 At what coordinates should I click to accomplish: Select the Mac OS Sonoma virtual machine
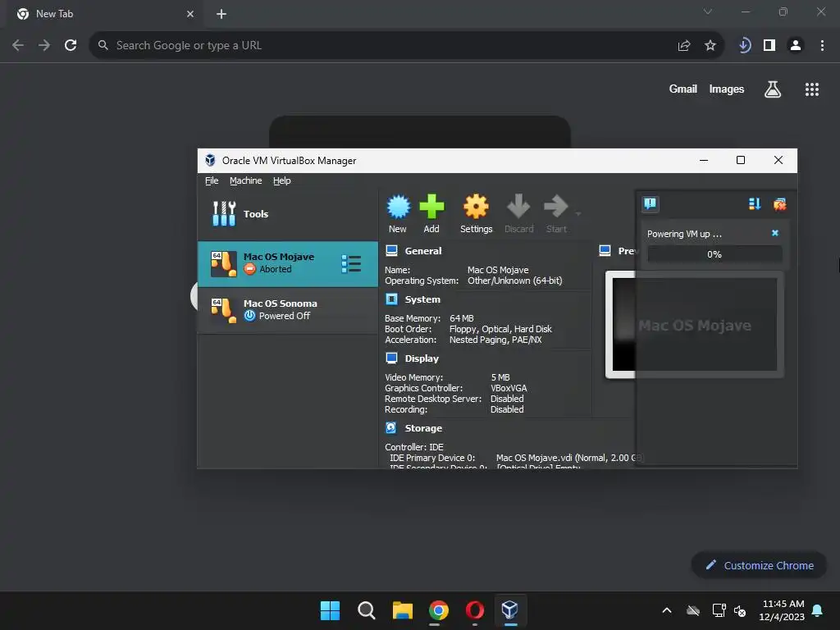tap(288, 309)
